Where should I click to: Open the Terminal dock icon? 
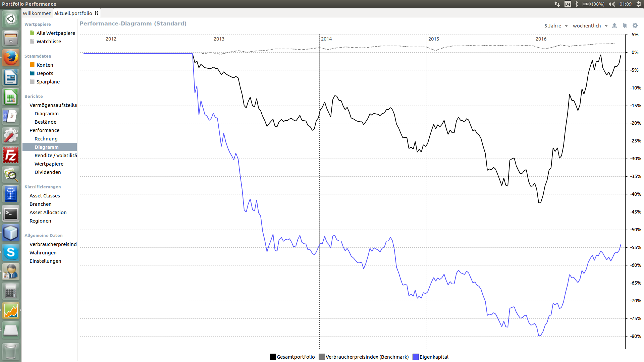point(11,214)
